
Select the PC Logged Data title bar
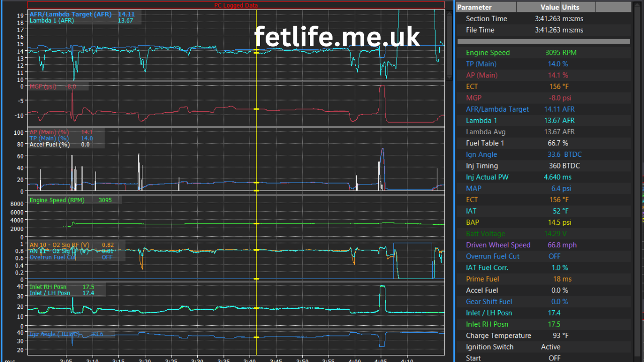point(236,5)
